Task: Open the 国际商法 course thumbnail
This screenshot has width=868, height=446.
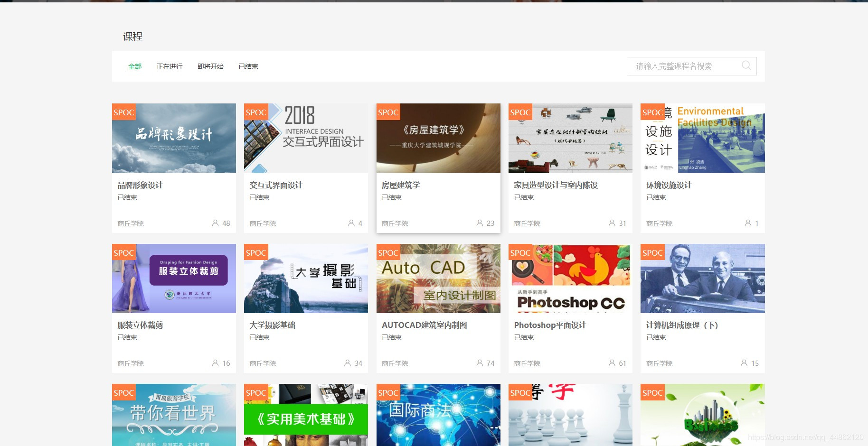Action: coord(438,415)
